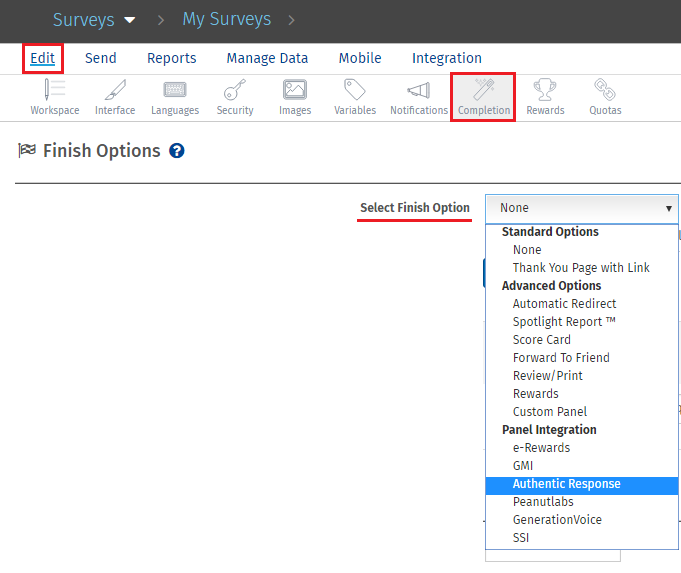Open the Languages keyboard icon
Screen dimensions: 681x573
175,91
